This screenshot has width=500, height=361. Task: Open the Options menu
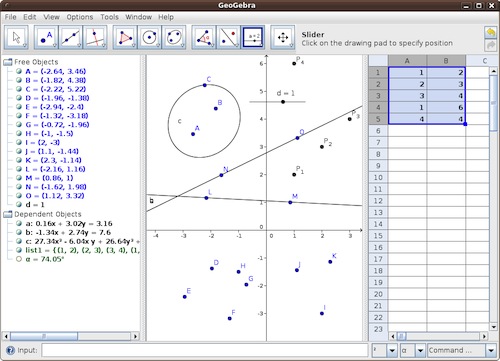(80, 17)
